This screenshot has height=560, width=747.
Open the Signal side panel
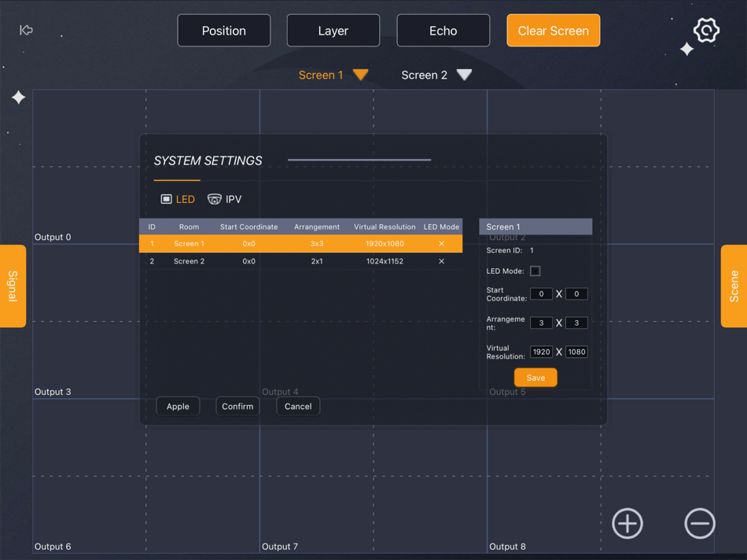(13, 286)
